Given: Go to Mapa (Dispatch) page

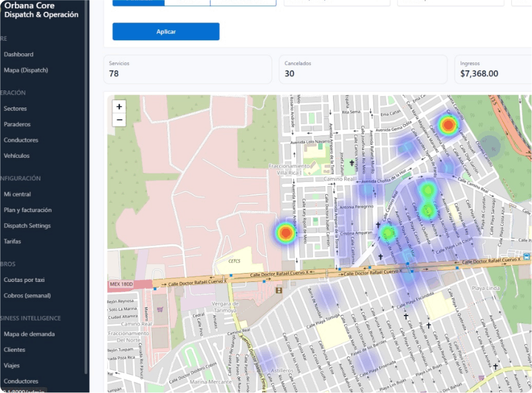Looking at the screenshot, I should (x=26, y=70).
